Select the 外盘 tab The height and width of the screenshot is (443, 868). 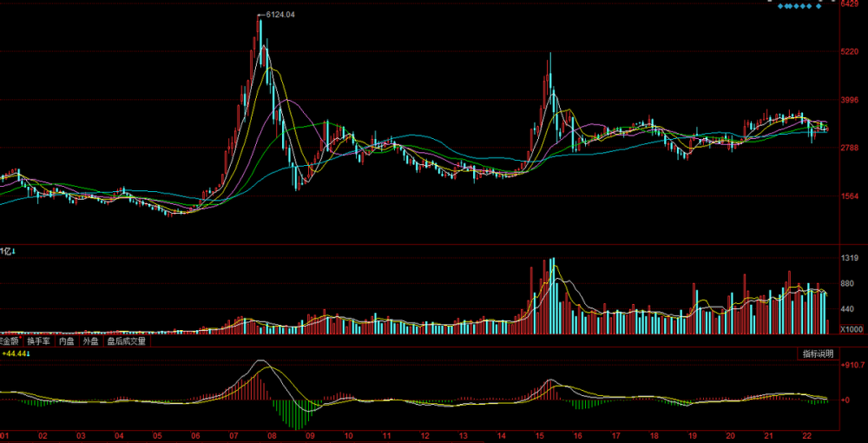point(90,341)
